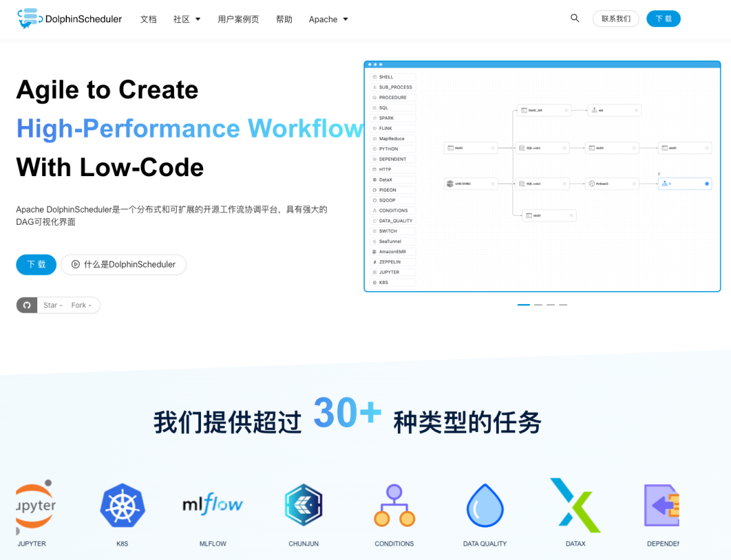731x560 pixels.
Task: Click the K8S task logo in carousel
Action: point(122,504)
